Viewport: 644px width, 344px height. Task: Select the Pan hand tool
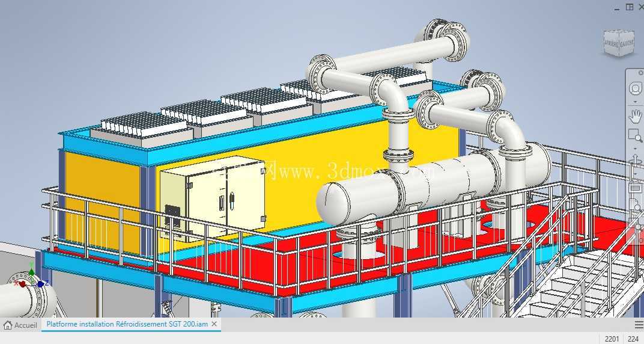click(636, 116)
